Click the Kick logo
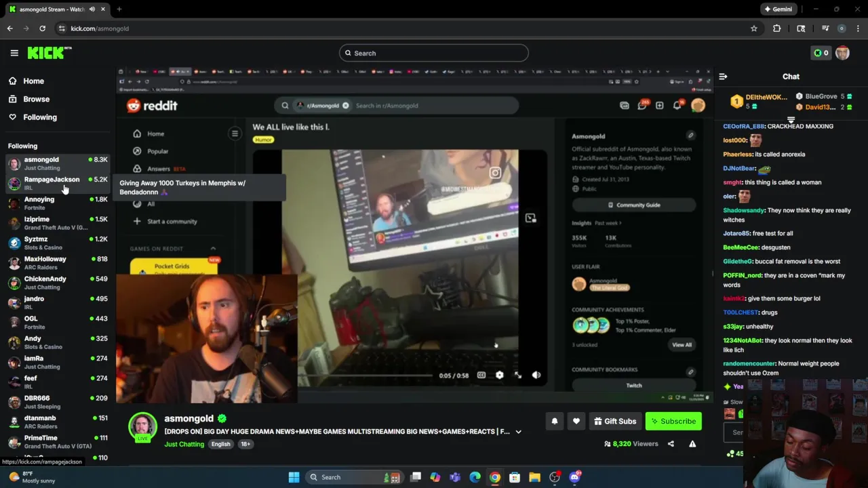This screenshot has height=488, width=868. pyautogui.click(x=50, y=53)
